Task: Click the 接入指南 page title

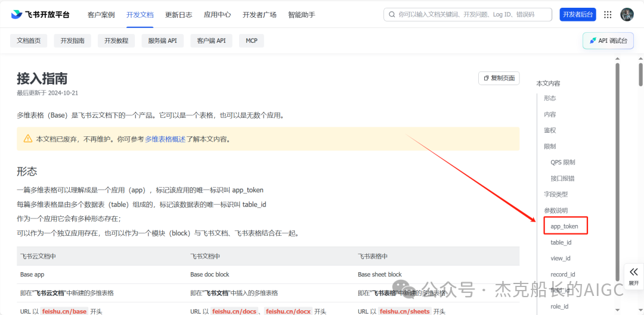Action: point(42,79)
